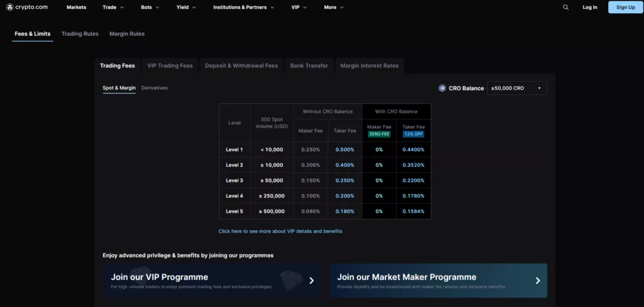Click the 'Without CRO Balance' column header
The height and width of the screenshot is (307, 644).
click(328, 111)
